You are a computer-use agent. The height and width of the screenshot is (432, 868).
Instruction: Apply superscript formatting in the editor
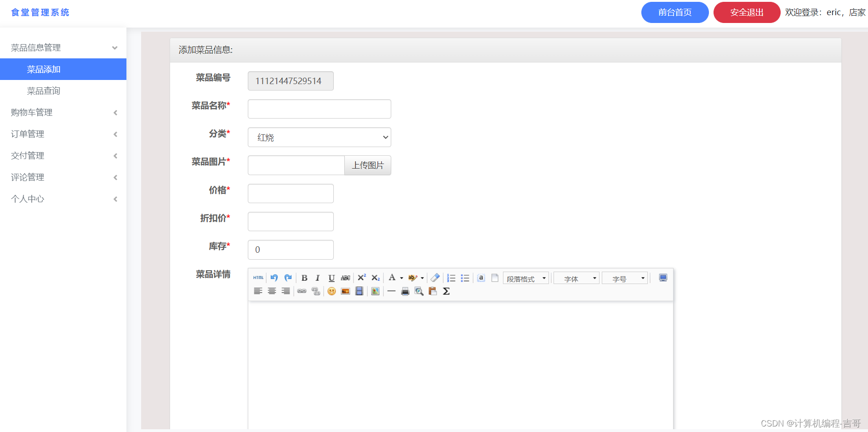362,278
